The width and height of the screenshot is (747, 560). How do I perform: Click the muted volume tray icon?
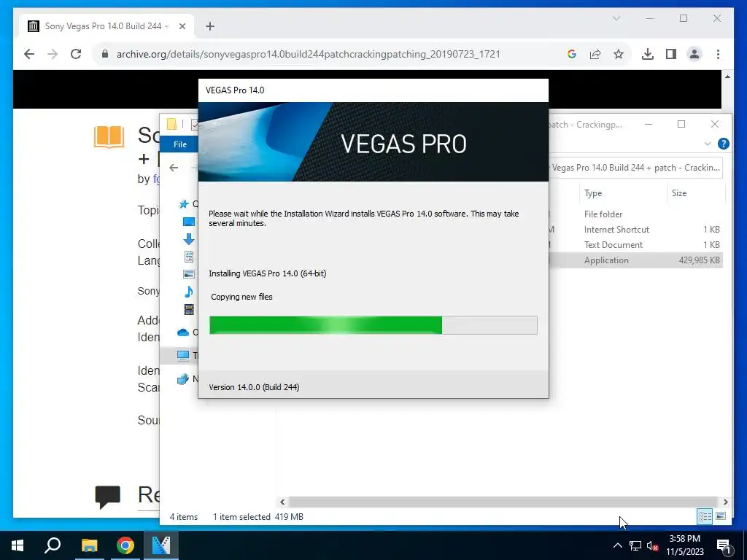click(x=652, y=545)
